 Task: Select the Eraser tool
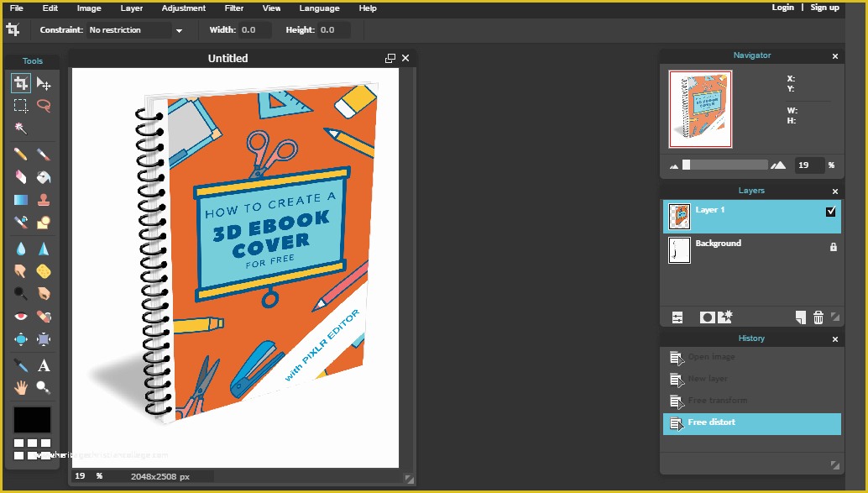click(x=20, y=176)
